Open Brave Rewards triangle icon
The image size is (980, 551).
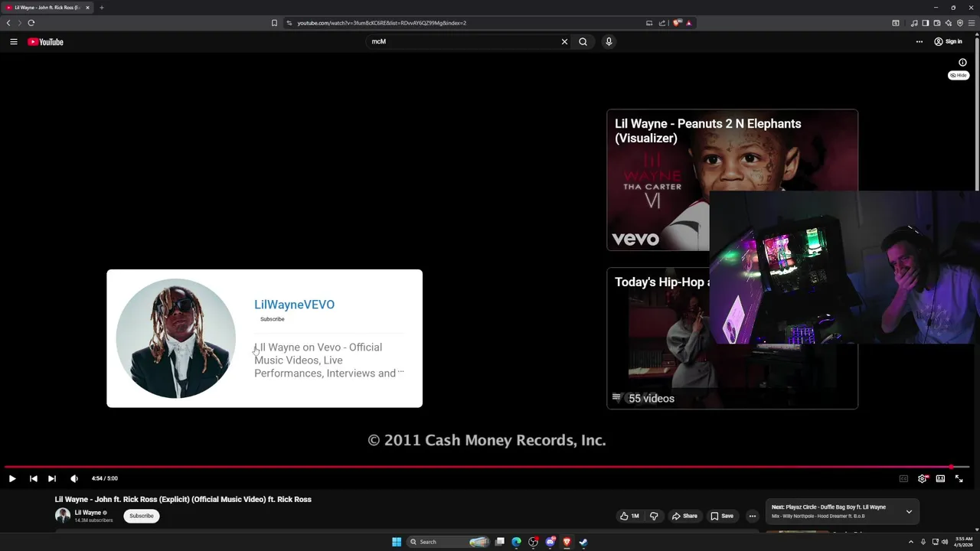689,23
